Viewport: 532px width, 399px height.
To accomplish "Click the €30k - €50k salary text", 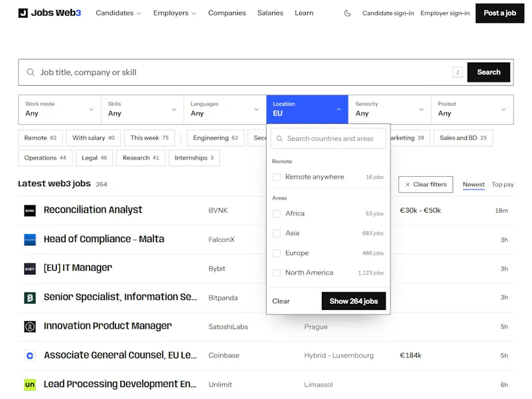I will 420,210.
